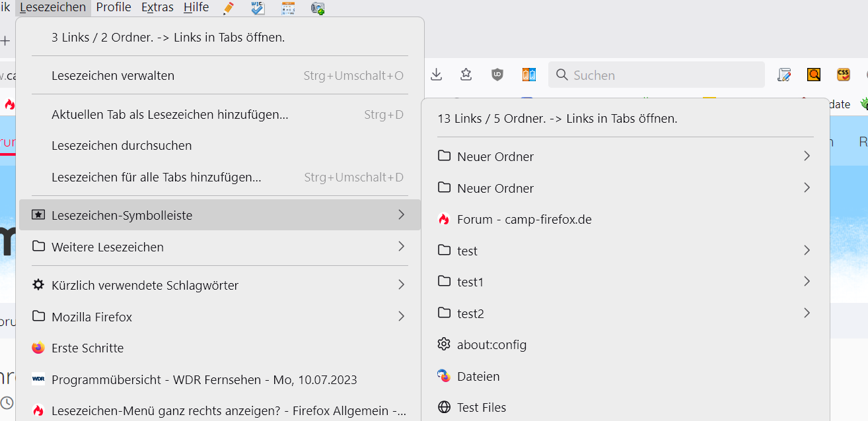Expand the Weitere Lesezeichen folder arrow
868x421 pixels.
[401, 247]
